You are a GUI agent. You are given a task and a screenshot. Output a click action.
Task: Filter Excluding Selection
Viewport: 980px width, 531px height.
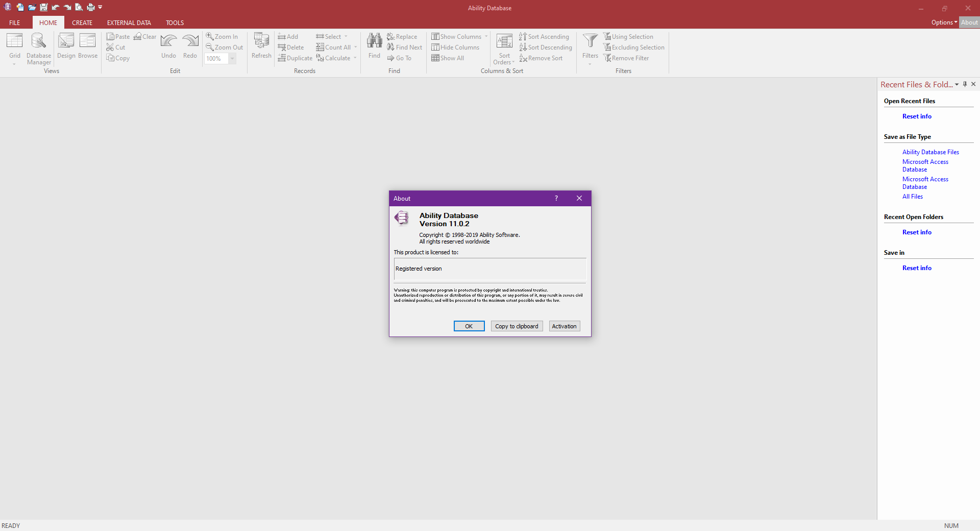point(634,47)
